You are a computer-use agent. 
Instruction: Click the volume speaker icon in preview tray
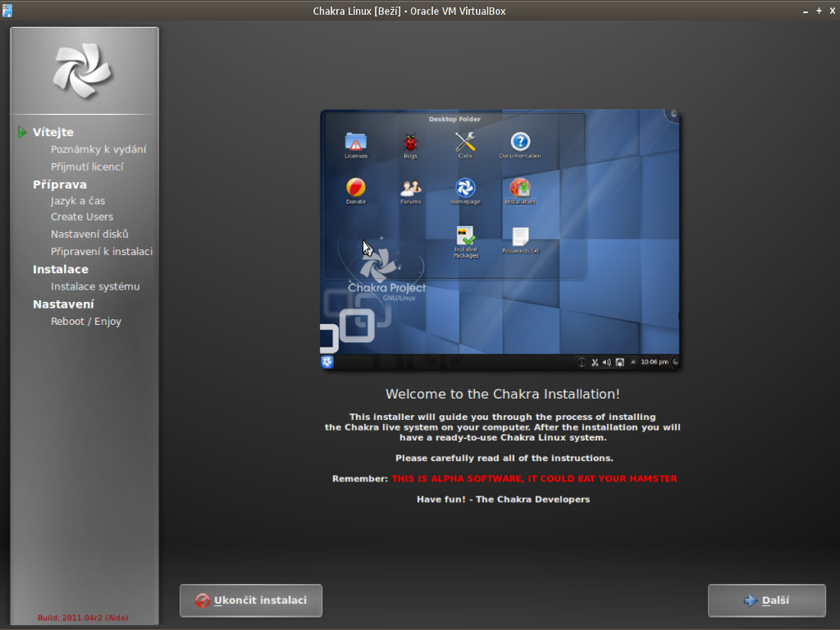[606, 363]
